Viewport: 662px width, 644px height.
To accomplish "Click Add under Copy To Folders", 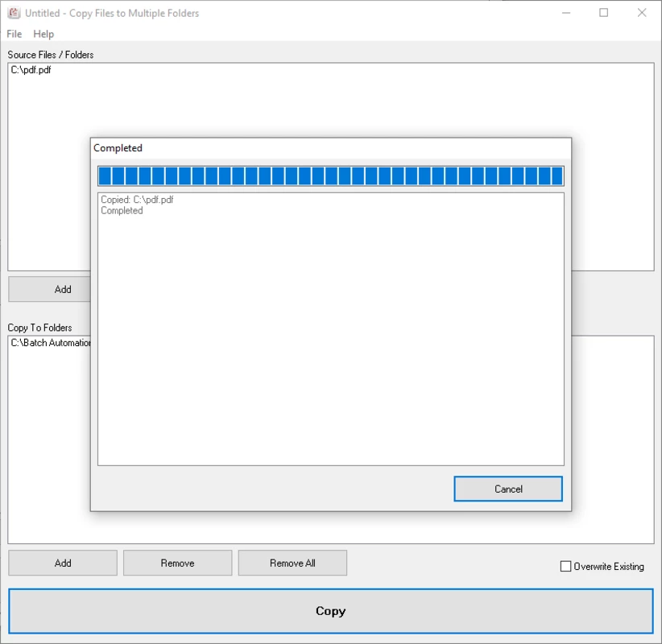I will (63, 563).
